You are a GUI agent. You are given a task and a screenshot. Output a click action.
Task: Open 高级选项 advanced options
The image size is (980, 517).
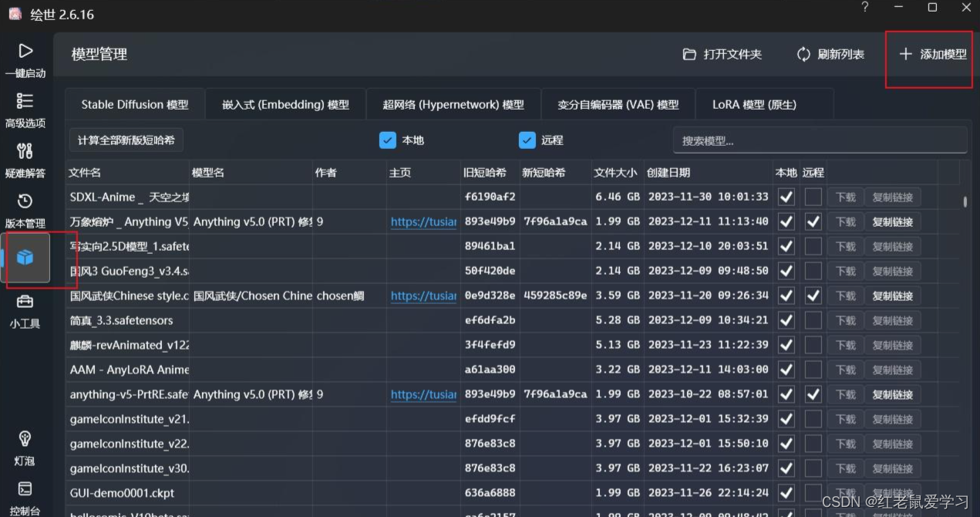(x=25, y=110)
